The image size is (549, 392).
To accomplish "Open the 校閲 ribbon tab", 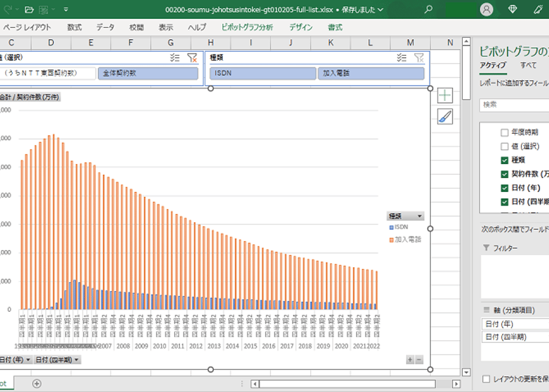I will pos(136,27).
